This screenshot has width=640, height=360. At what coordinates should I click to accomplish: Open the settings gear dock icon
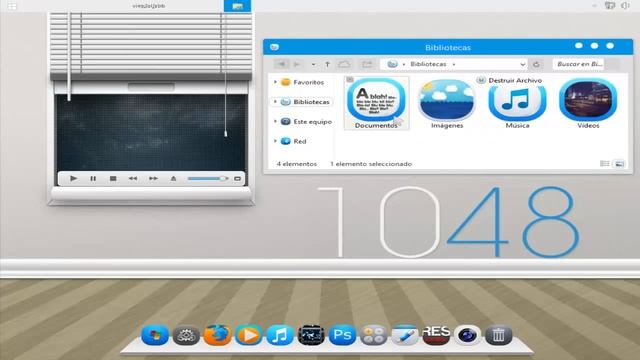point(186,336)
